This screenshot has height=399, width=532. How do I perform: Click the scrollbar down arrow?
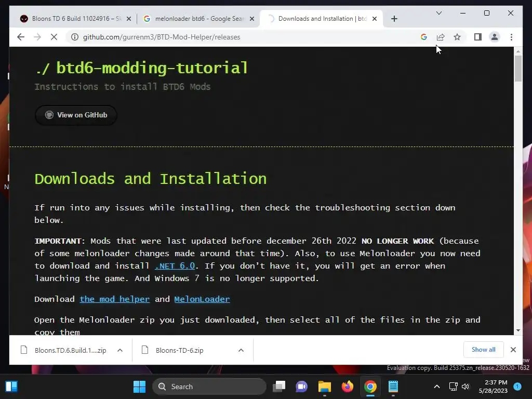point(518,330)
